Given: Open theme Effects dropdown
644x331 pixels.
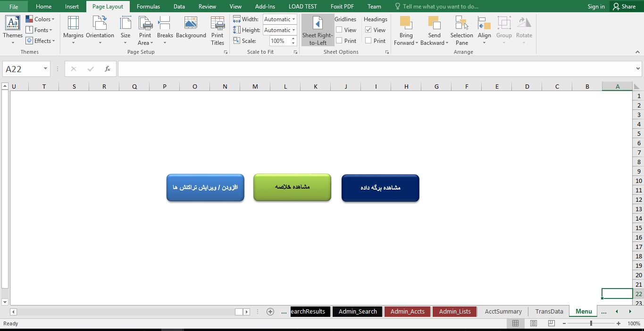Looking at the screenshot, I should click(41, 41).
